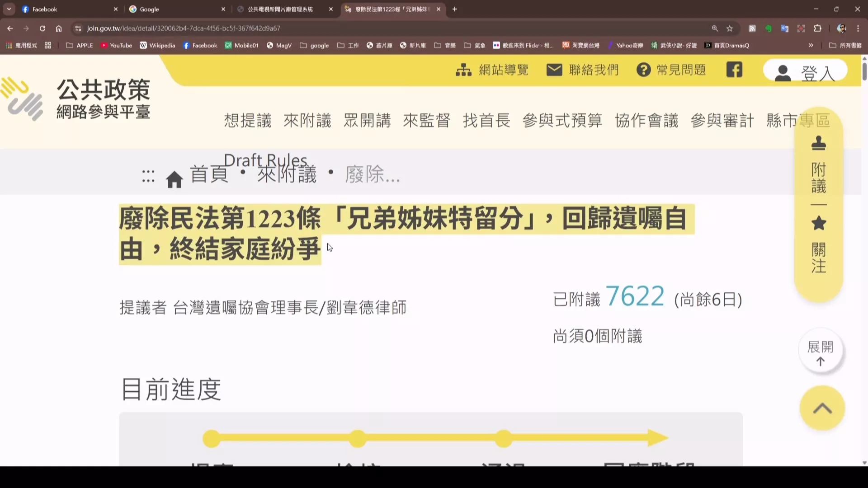Open the 參與式預算 navigation menu item
This screenshot has height=488, width=868.
[x=562, y=121]
